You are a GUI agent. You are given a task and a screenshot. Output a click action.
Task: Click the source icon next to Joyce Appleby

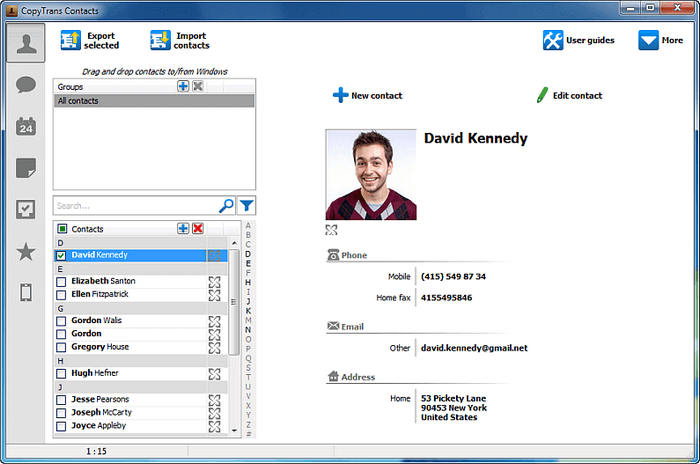(214, 426)
